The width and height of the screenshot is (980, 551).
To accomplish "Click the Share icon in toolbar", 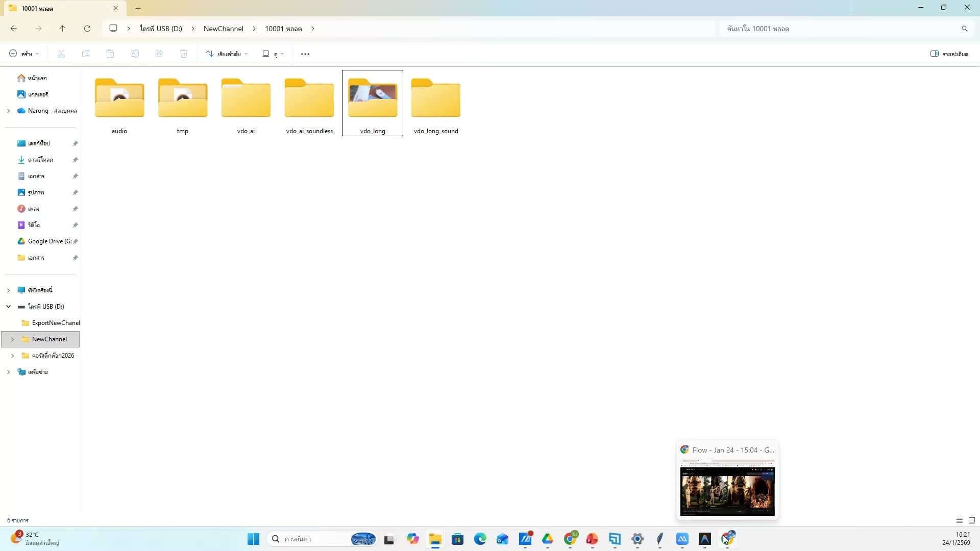I will click(x=159, y=54).
